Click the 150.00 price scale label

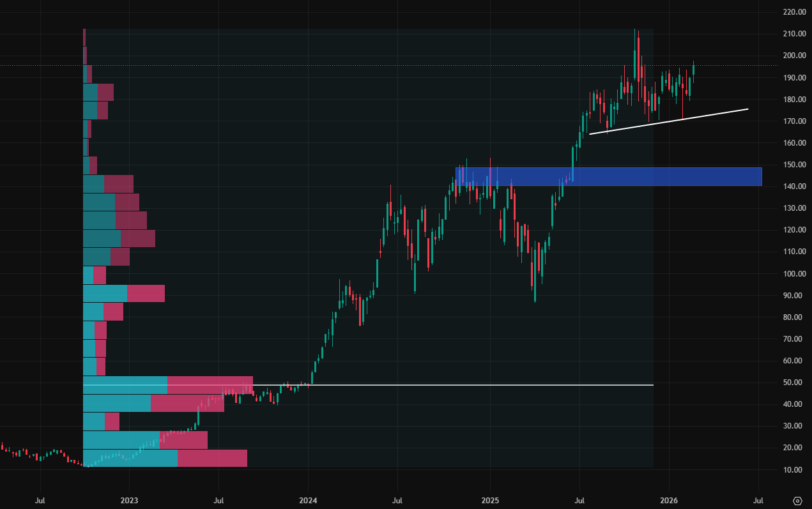[x=795, y=165]
